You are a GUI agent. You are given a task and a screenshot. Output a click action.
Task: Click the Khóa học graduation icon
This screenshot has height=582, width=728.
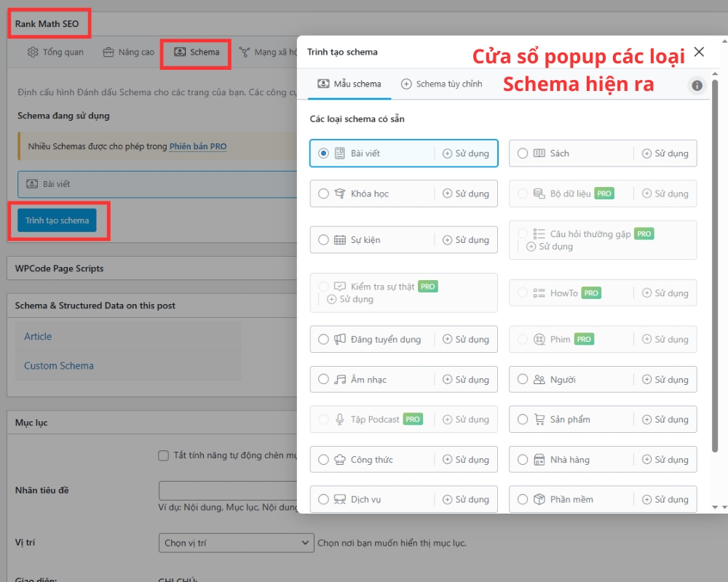pyautogui.click(x=340, y=194)
